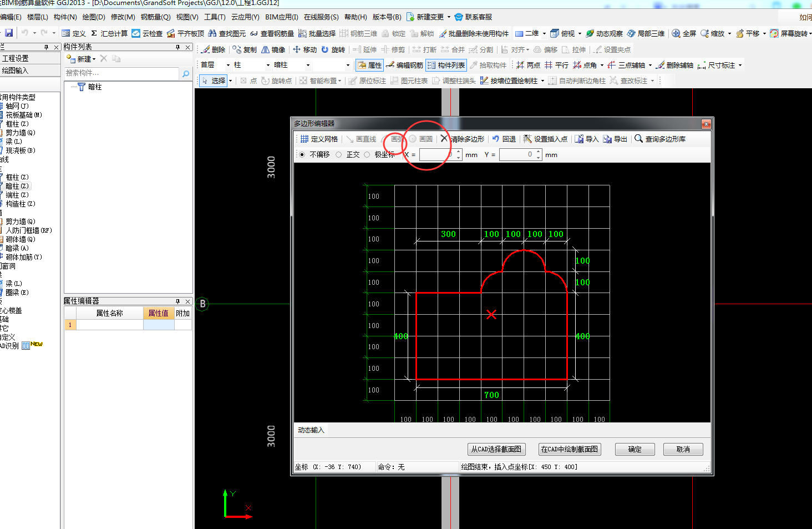This screenshot has height=529, width=812.
Task: Toggle the 构件列表 component list button
Action: 446,65
